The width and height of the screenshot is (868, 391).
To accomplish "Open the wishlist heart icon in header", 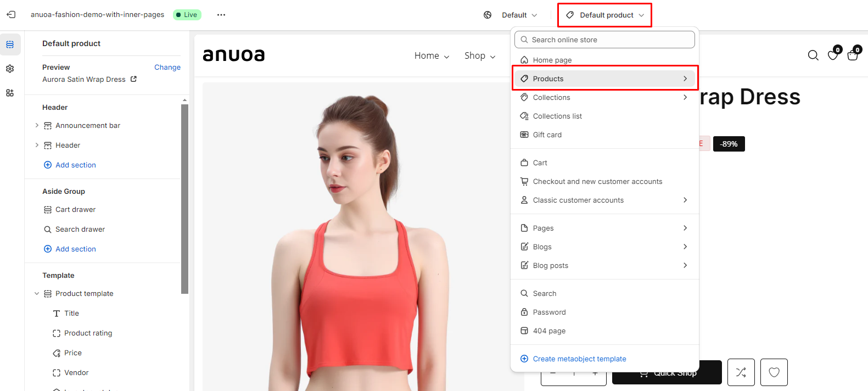I will pos(833,55).
